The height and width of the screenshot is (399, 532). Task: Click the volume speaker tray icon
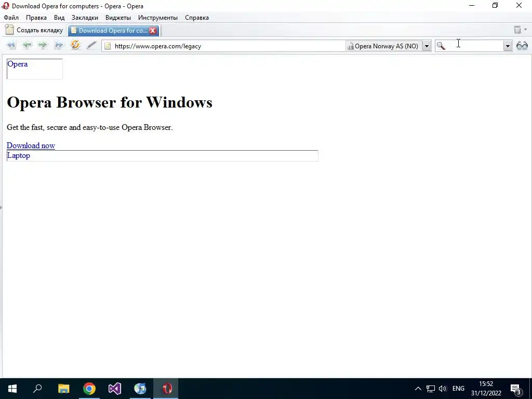(x=443, y=389)
